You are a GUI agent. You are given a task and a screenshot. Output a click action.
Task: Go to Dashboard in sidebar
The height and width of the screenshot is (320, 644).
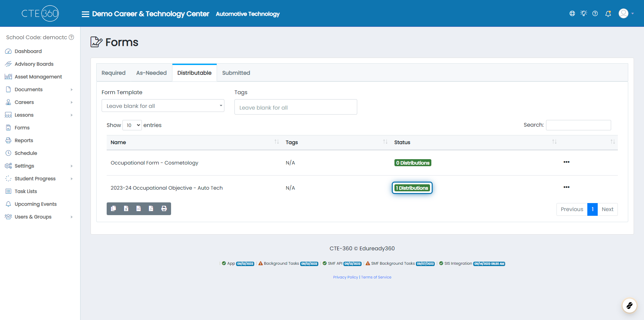[x=28, y=51]
